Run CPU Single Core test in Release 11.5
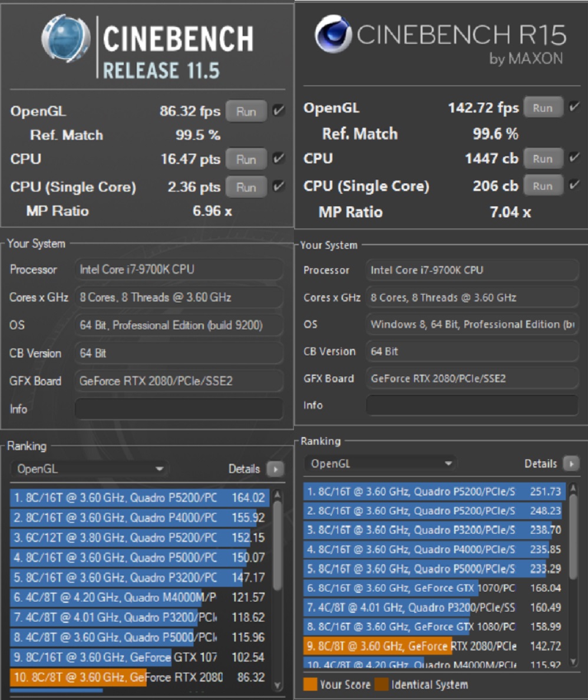The width and height of the screenshot is (588, 700). point(246,187)
